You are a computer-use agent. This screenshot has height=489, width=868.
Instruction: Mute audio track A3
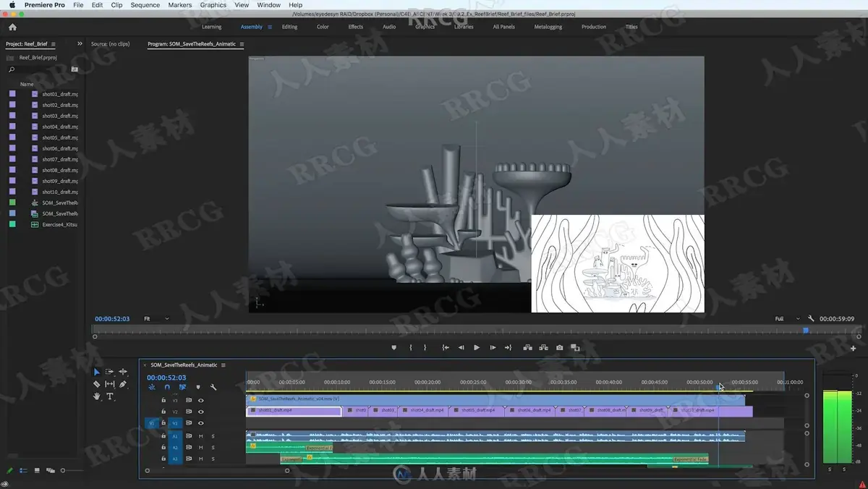(x=200, y=459)
